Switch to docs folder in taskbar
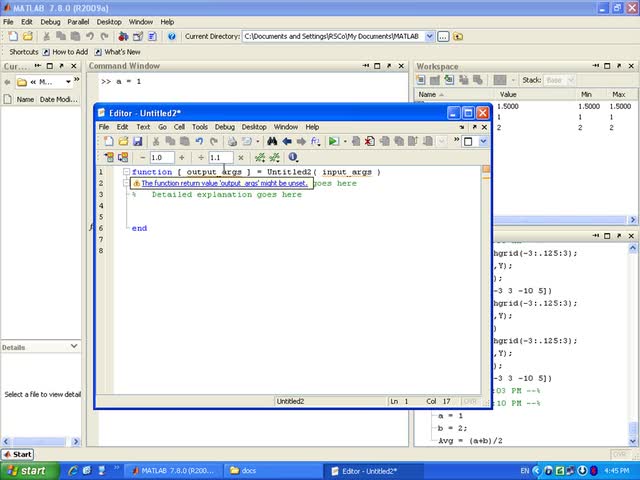The image size is (640, 480). [x=273, y=471]
